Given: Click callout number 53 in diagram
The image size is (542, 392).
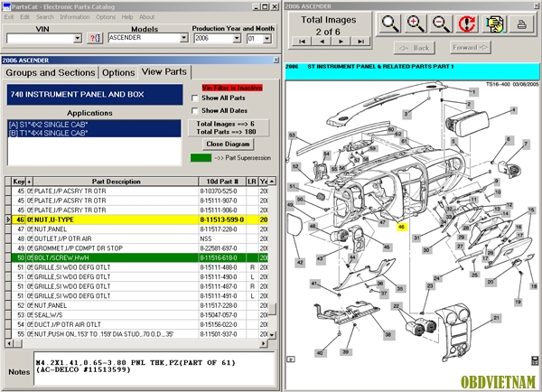Looking at the screenshot, I should [293, 135].
